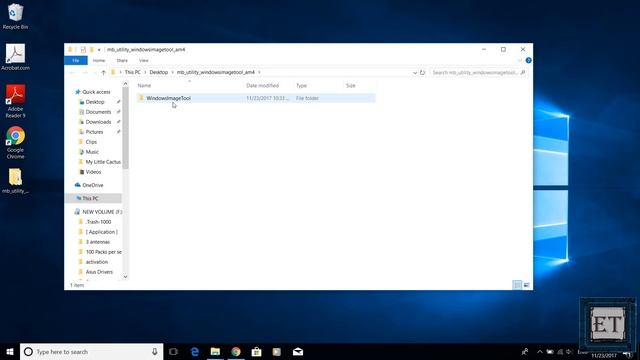Open Microsoft Store taskbar icon

coord(256,351)
